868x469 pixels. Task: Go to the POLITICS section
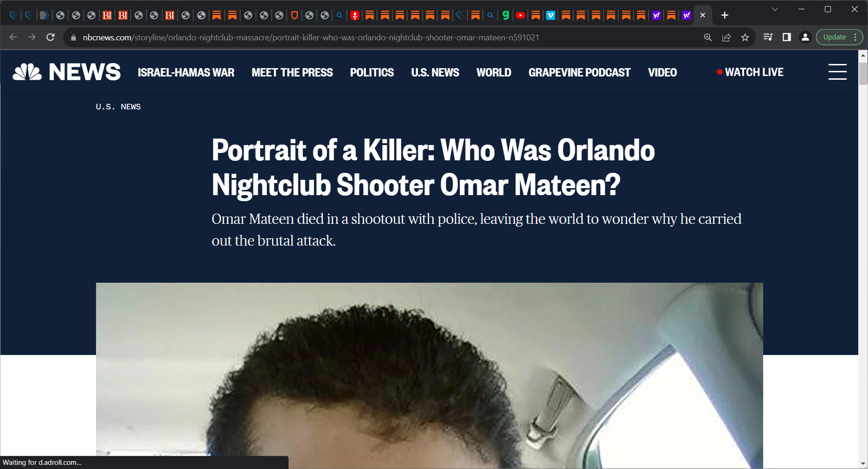(x=372, y=72)
